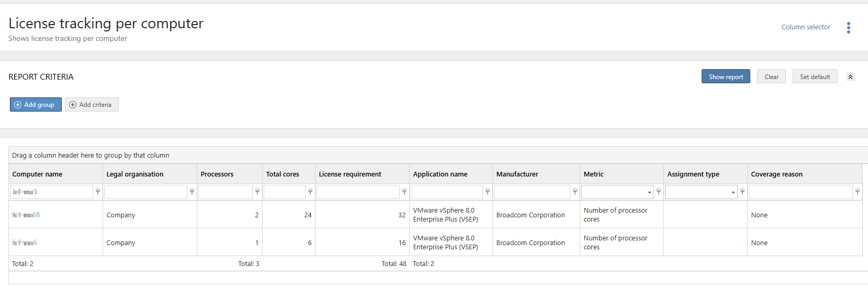Sort by Application name column header
This screenshot has width=868, height=287.
pos(451,174)
